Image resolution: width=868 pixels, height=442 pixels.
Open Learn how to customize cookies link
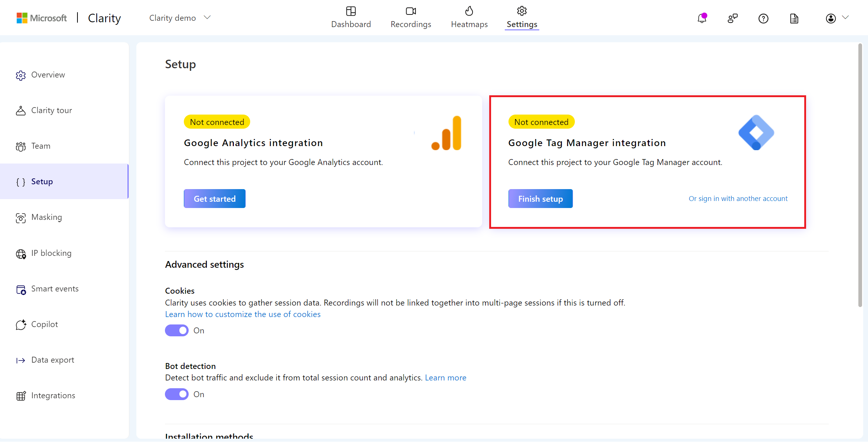pyautogui.click(x=243, y=314)
